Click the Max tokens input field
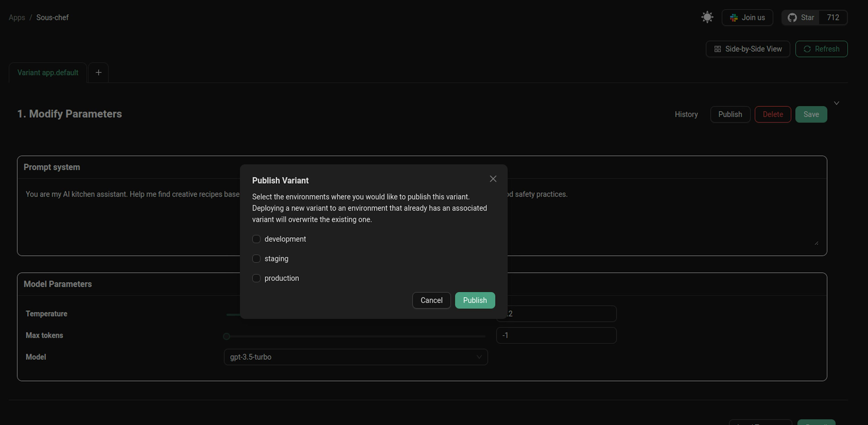This screenshot has width=868, height=425. point(556,335)
